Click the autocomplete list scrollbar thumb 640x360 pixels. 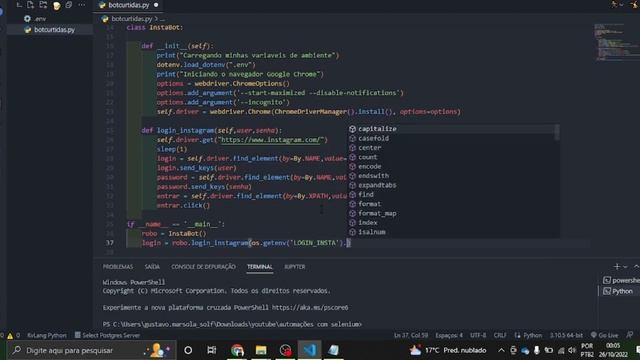click(557, 132)
